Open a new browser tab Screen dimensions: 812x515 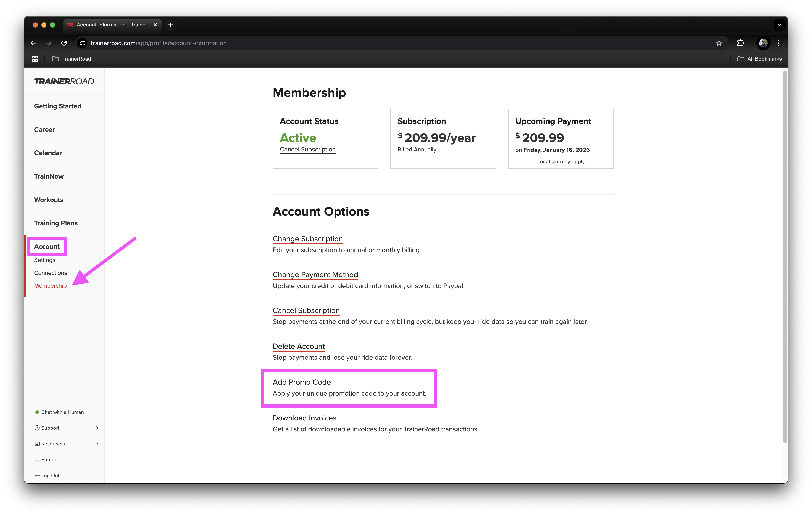[171, 25]
